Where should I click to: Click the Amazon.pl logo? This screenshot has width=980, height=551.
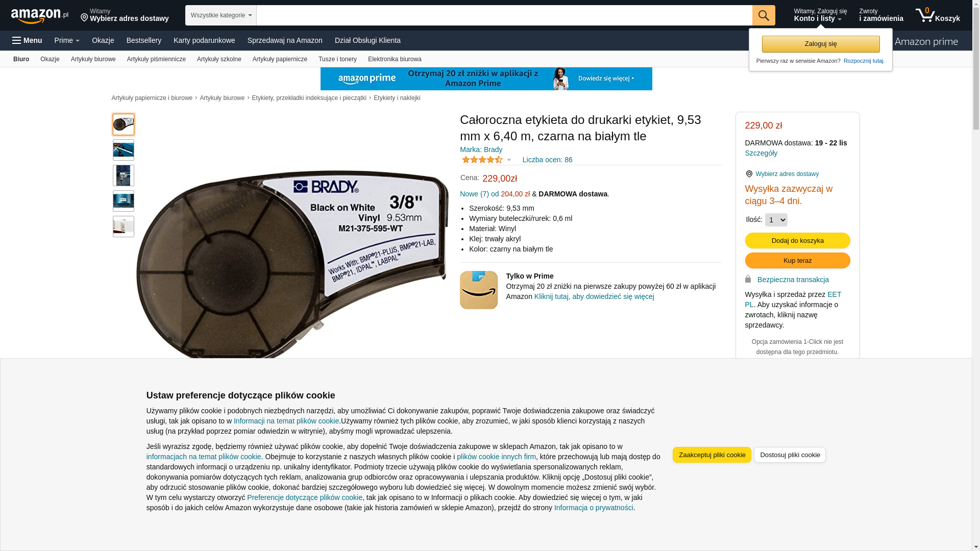coord(39,16)
